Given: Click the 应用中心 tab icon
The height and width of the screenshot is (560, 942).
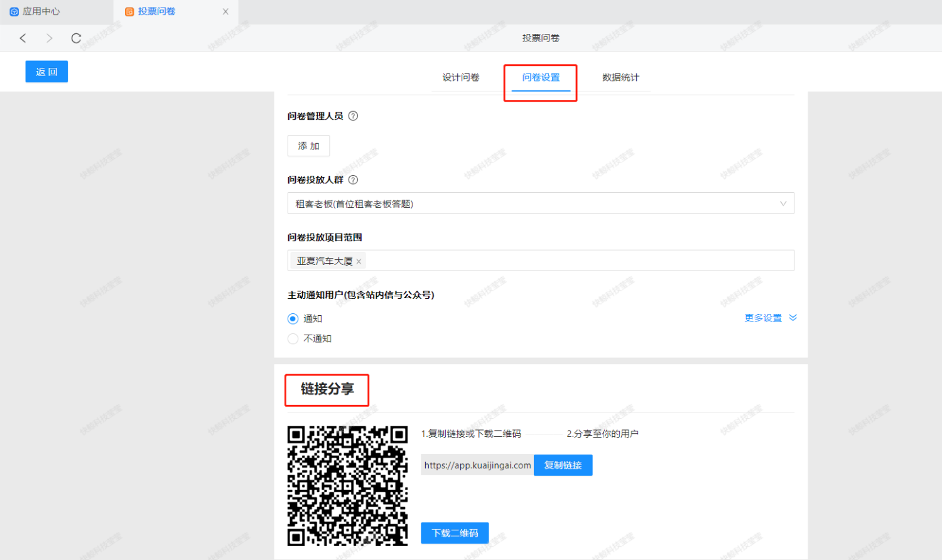Looking at the screenshot, I should click(x=14, y=11).
